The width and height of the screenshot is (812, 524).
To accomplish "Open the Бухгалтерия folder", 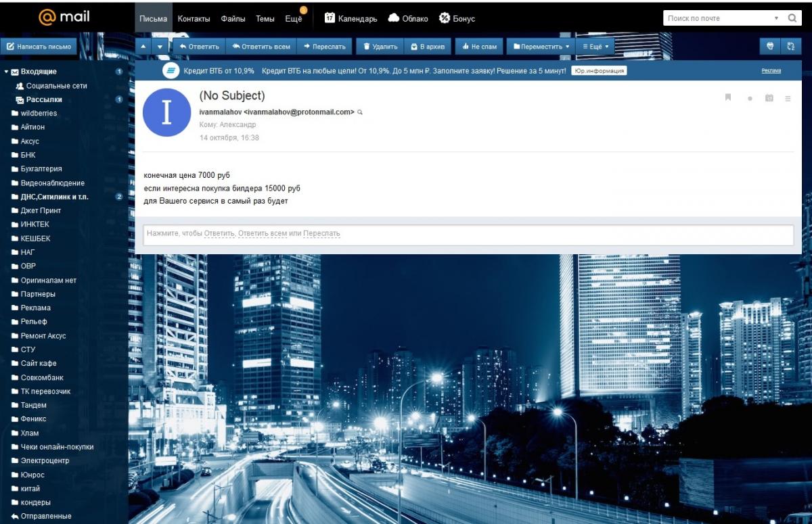I will [41, 169].
